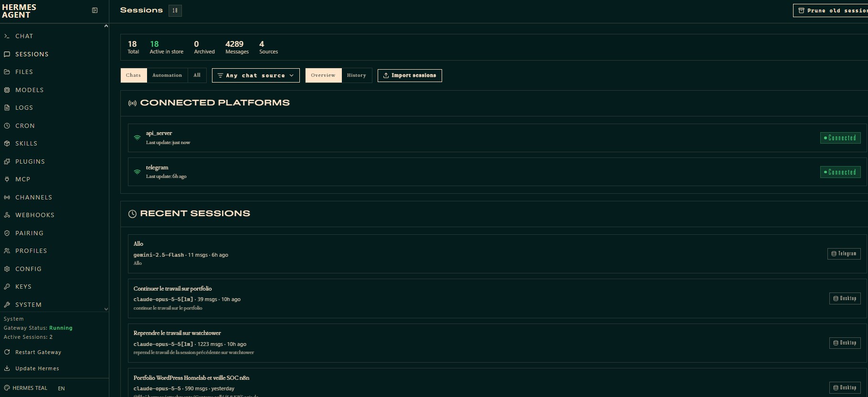This screenshot has height=397, width=868.
Task: Click the Skills cube icon
Action: (7, 144)
